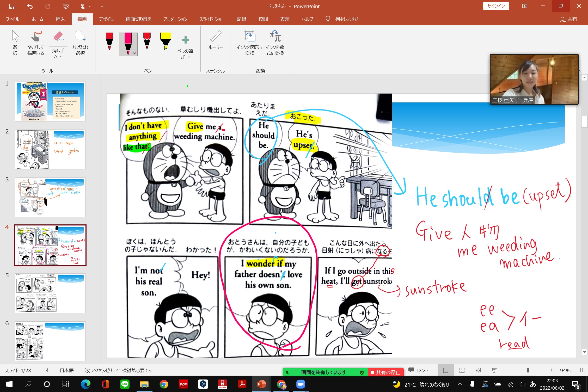
Task: Toggle the あ IME input mode
Action: (533, 384)
